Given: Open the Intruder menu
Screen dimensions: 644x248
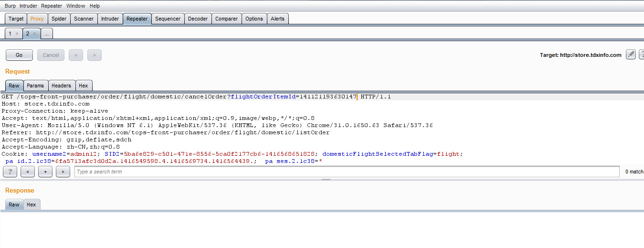Looking at the screenshot, I should [x=28, y=6].
